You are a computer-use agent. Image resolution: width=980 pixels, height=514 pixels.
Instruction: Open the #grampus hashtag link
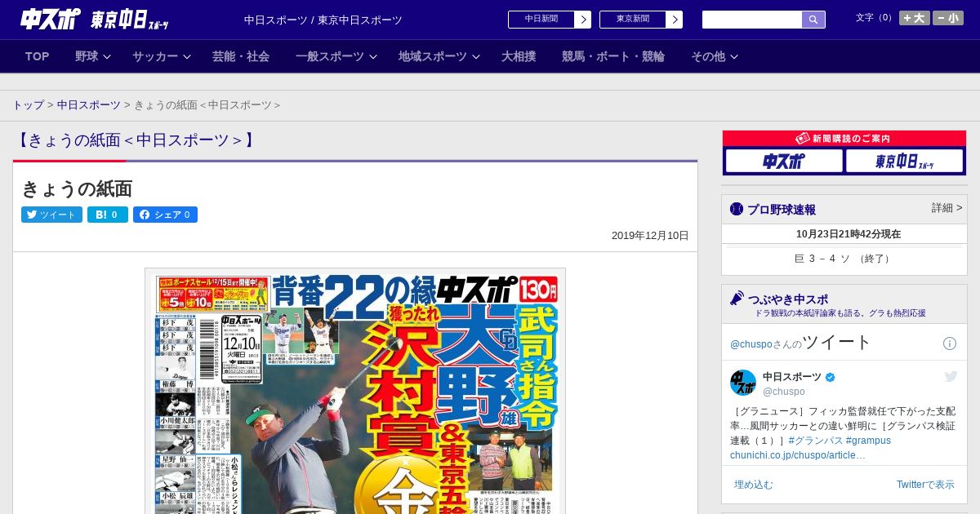pos(868,441)
